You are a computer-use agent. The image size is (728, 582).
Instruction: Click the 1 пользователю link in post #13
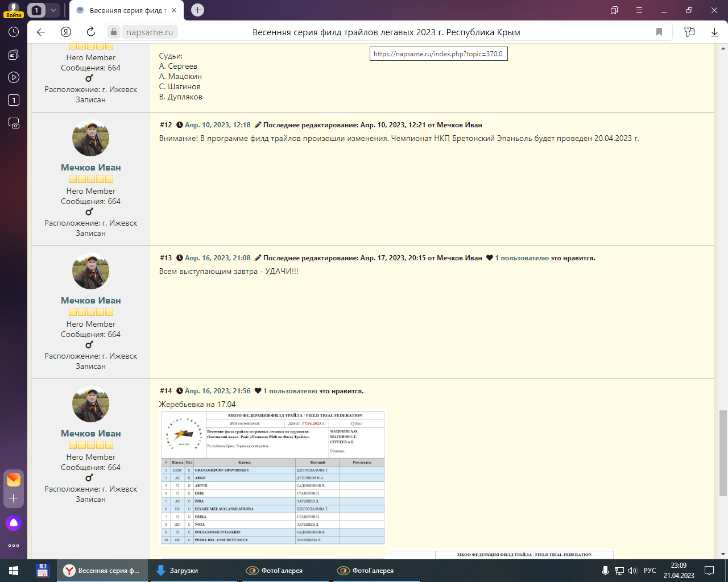click(522, 258)
